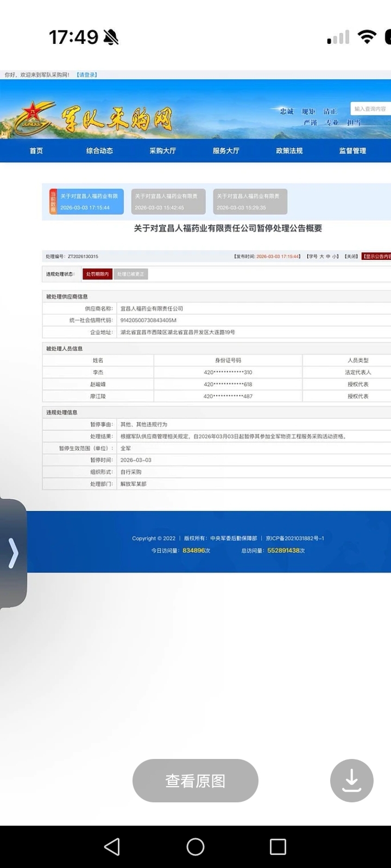Click ID number ending in 487

(228, 397)
